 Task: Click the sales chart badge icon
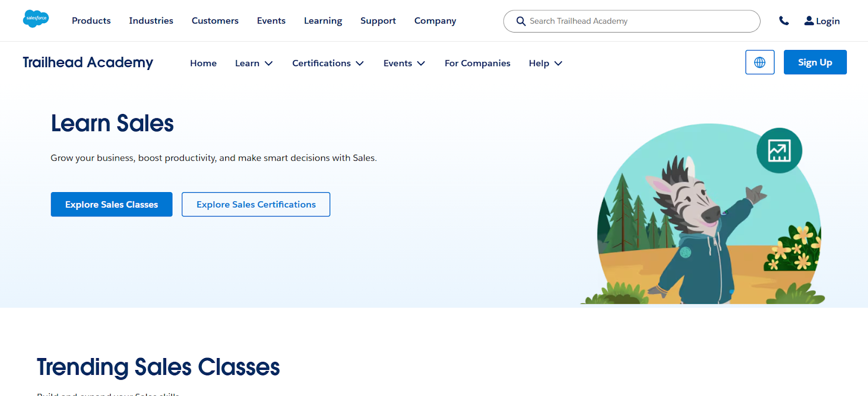click(779, 151)
